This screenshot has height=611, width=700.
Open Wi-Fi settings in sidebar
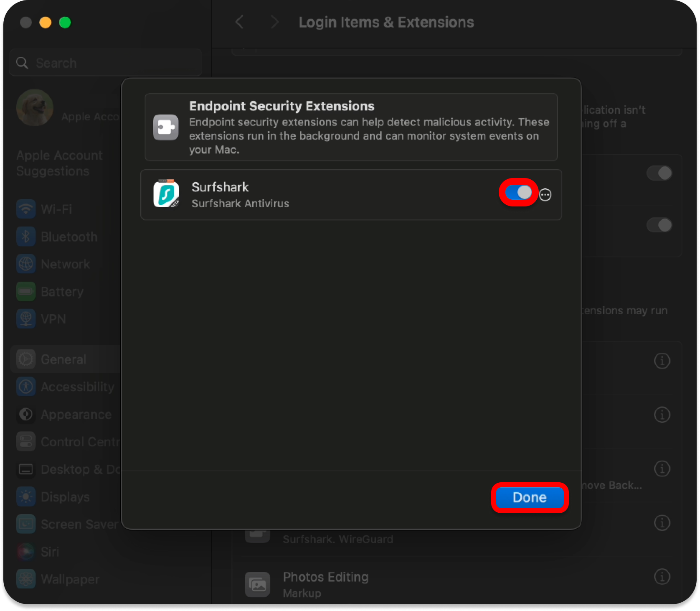(56, 209)
